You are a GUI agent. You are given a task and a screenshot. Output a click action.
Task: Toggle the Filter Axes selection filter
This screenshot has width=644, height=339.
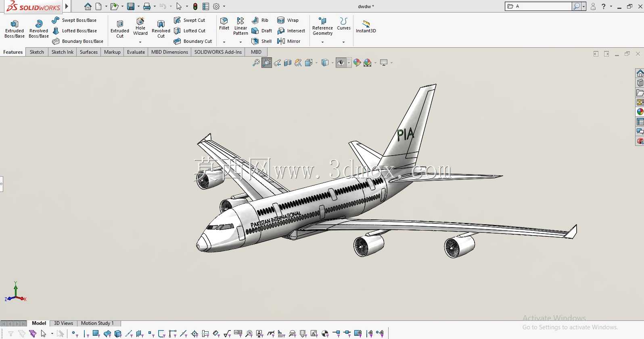(x=129, y=334)
